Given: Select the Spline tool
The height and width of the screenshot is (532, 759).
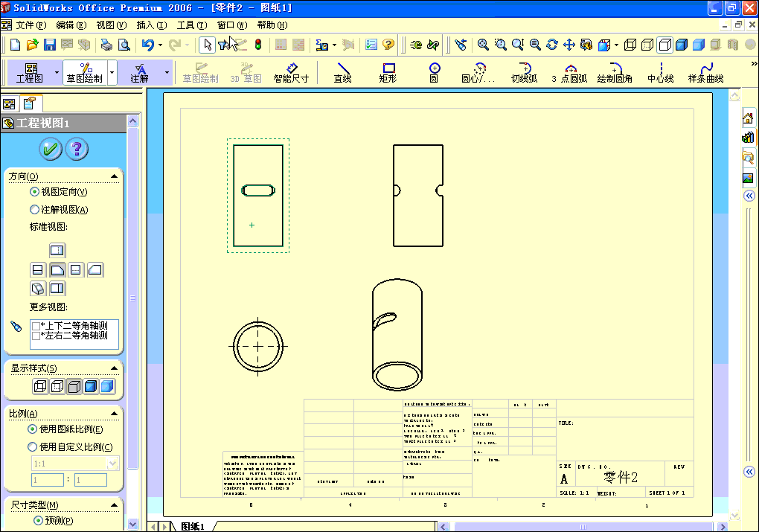Looking at the screenshot, I should pyautogui.click(x=705, y=73).
